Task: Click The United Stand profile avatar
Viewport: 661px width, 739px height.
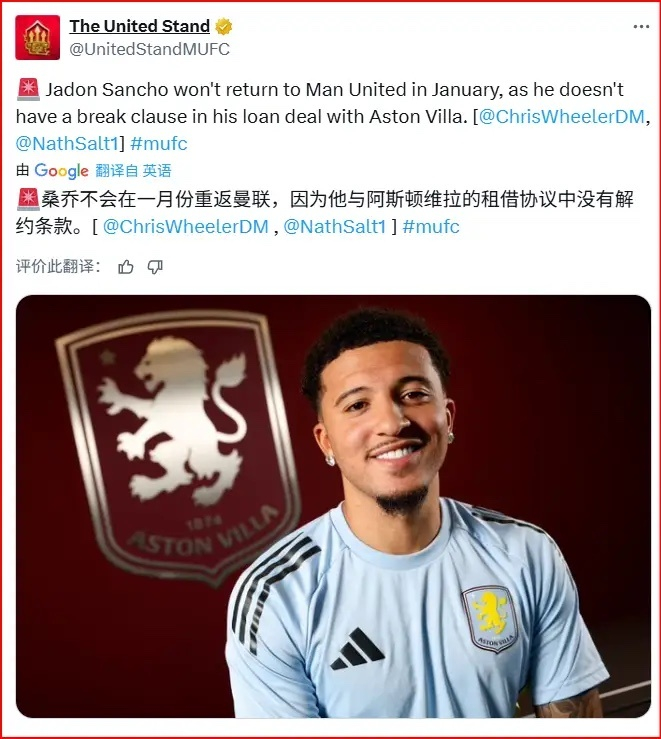Action: click(x=38, y=37)
